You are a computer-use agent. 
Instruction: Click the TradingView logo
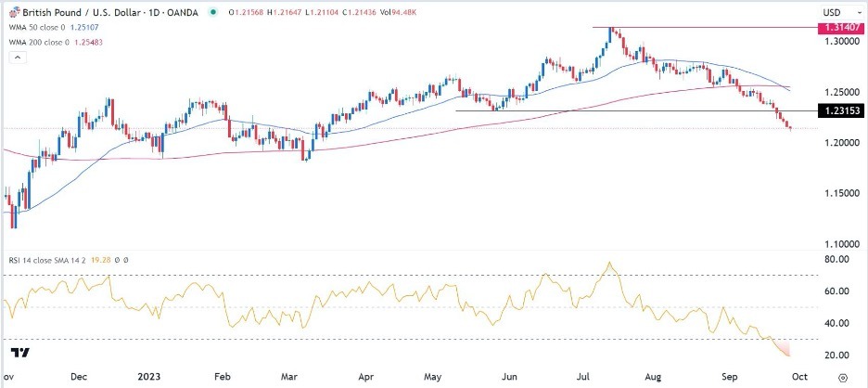click(x=20, y=353)
